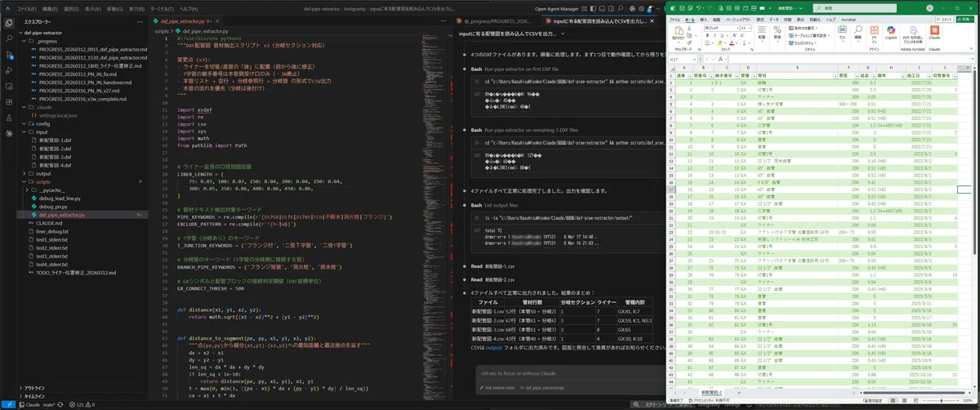Click the Excel Bold formatting button
This screenshot has width=980, height=410.
point(707,35)
